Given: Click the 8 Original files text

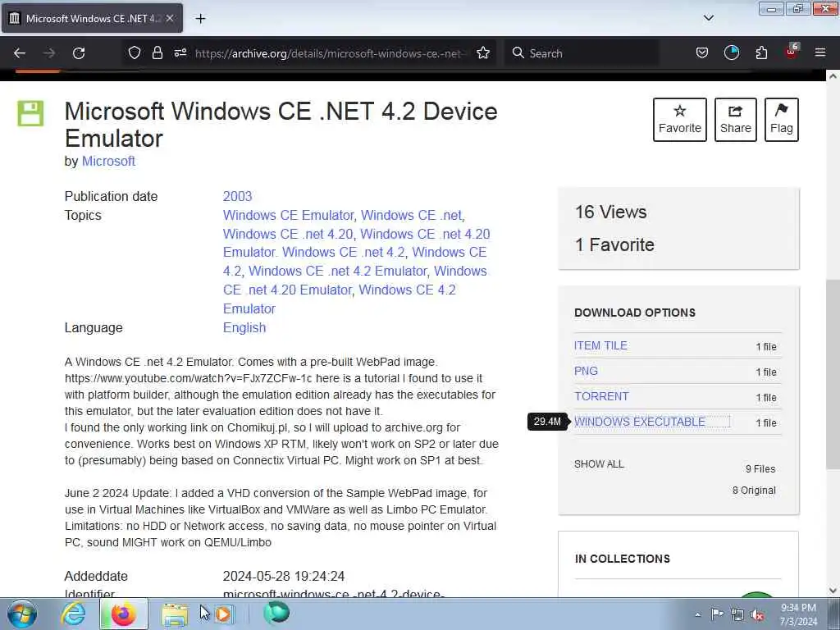Looking at the screenshot, I should coord(754,491).
